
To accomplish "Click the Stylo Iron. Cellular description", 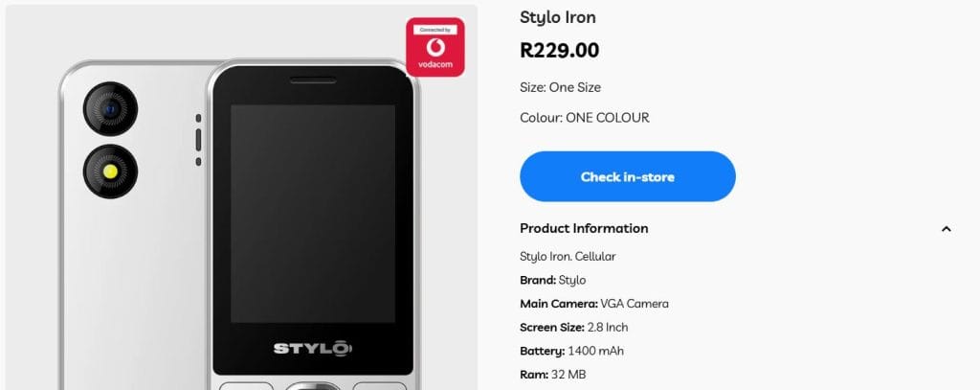I will click(x=568, y=256).
